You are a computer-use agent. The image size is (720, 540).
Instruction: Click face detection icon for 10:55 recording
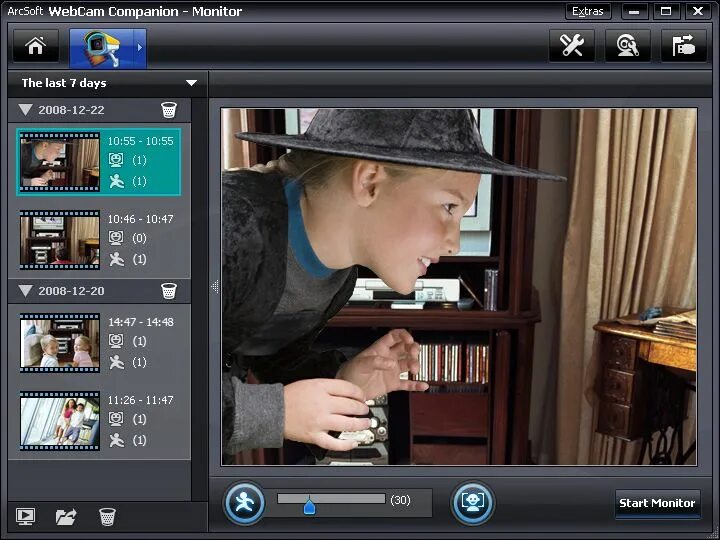pos(116,160)
